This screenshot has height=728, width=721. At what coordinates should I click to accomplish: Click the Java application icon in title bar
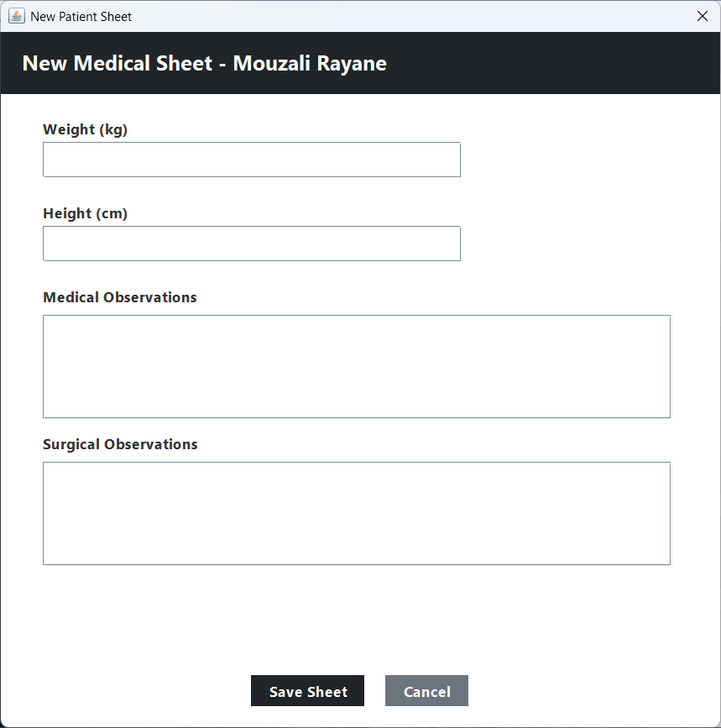pos(16,16)
